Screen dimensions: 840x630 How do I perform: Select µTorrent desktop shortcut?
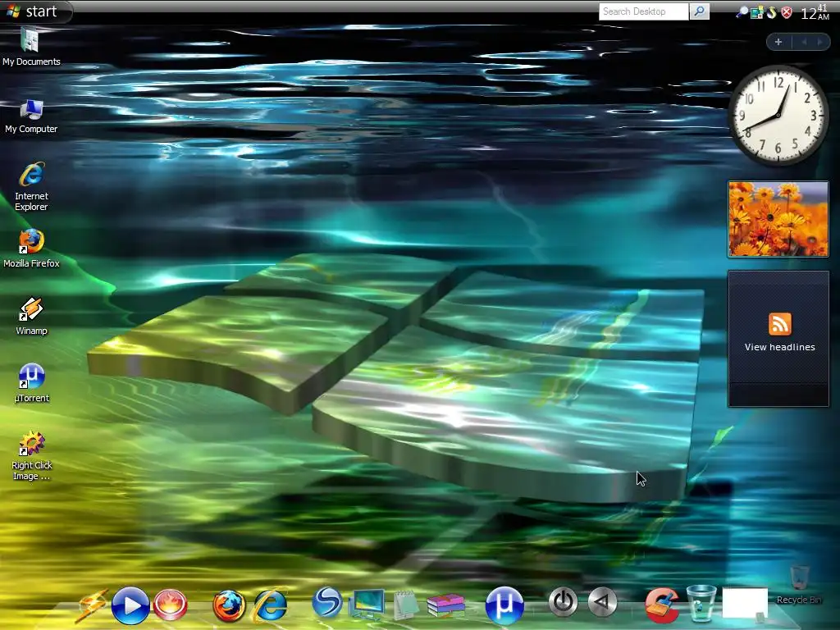(x=31, y=383)
